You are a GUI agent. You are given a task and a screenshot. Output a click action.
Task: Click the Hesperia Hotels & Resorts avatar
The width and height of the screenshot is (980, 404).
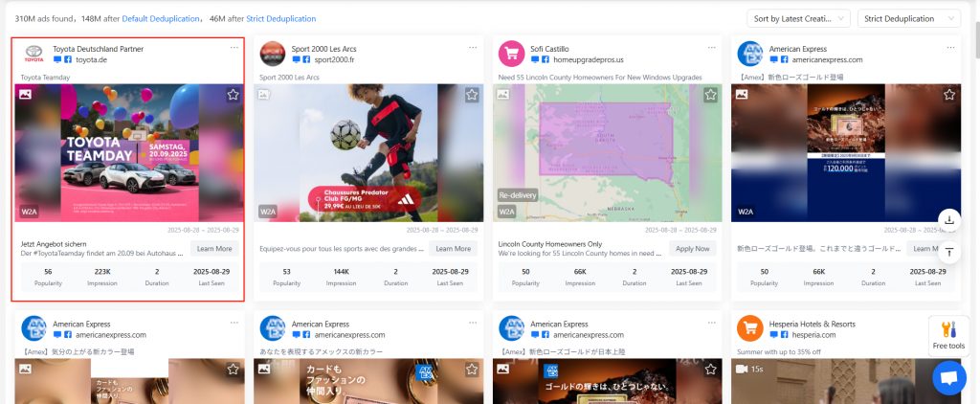click(749, 328)
